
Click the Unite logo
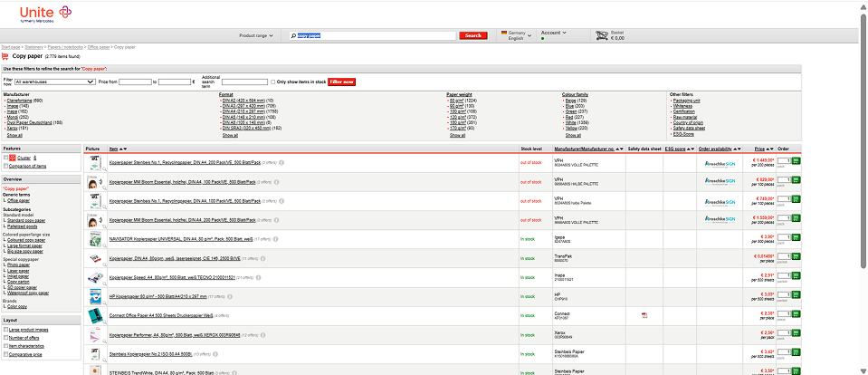click(x=45, y=13)
